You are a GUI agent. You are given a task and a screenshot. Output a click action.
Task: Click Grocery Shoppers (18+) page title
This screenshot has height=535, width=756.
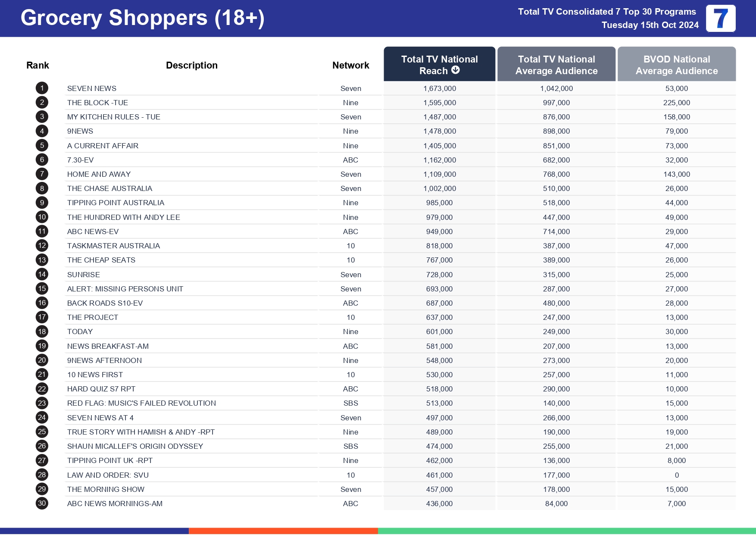coord(142,18)
